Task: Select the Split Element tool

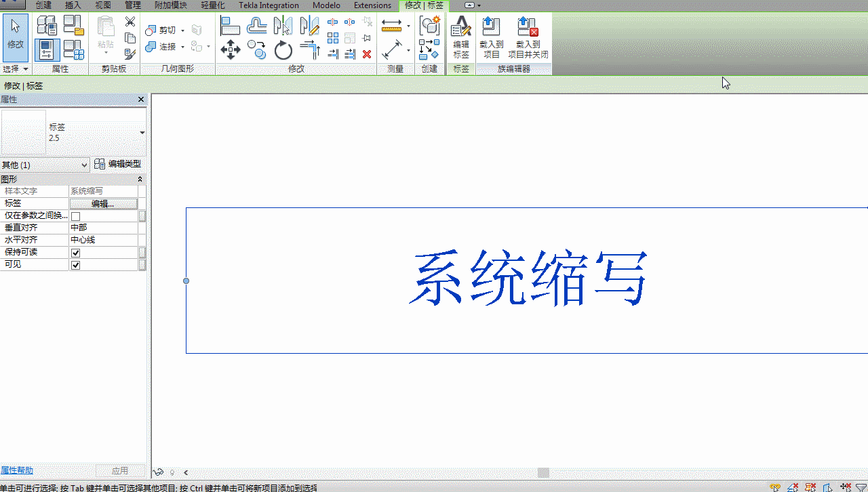Action: coord(333,22)
